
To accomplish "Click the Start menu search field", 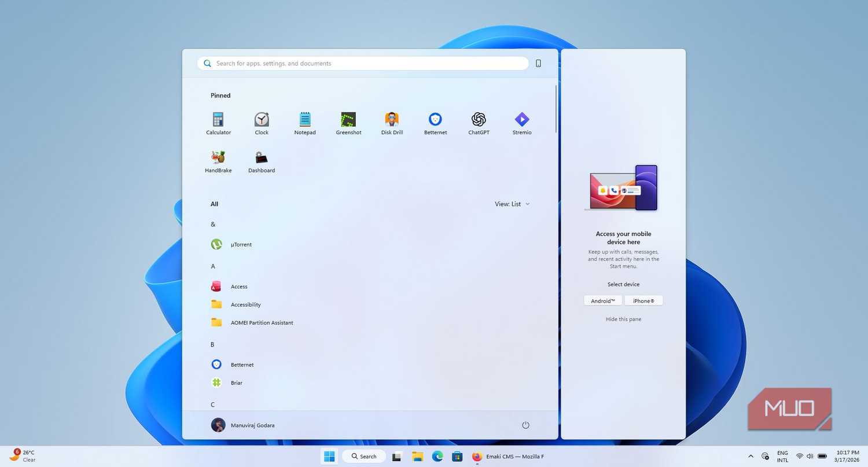I will click(363, 64).
